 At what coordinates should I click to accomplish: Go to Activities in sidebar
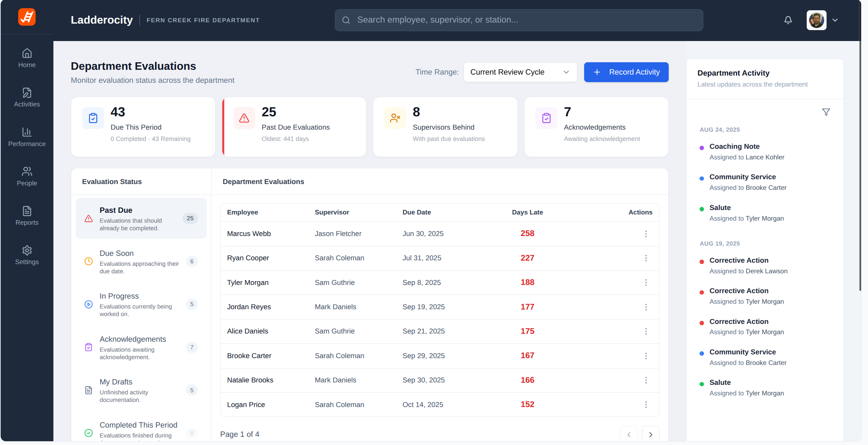tap(27, 97)
